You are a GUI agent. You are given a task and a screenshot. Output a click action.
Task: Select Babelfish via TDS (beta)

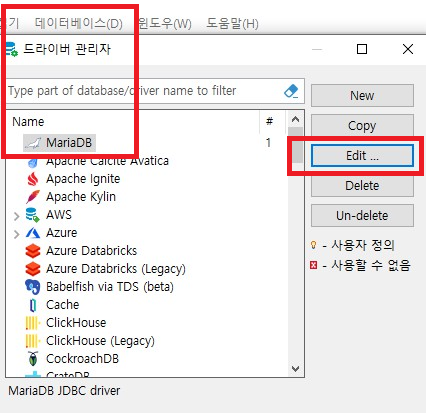click(x=110, y=287)
